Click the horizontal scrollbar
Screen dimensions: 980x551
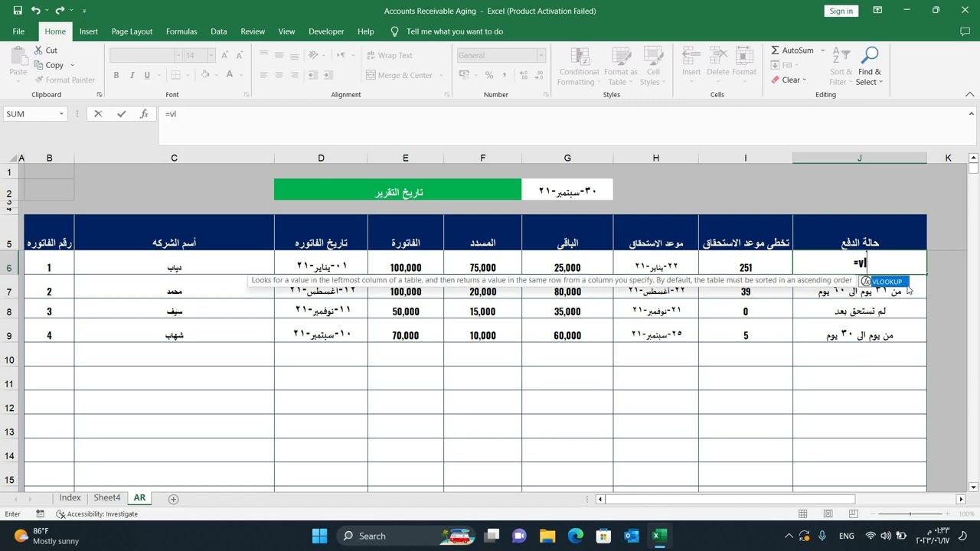730,499
